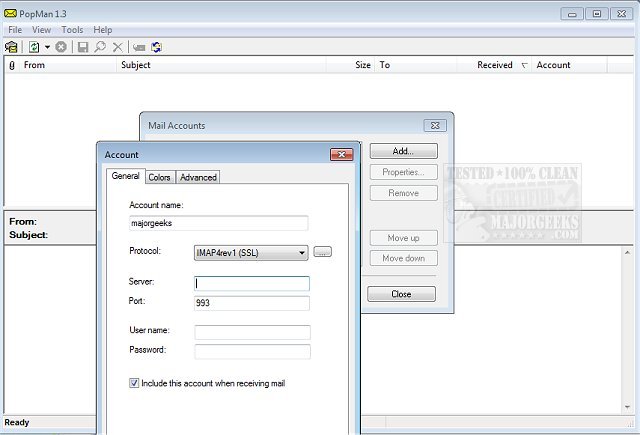Click the paperclip attachment column icon
The height and width of the screenshot is (435, 640).
[x=12, y=65]
